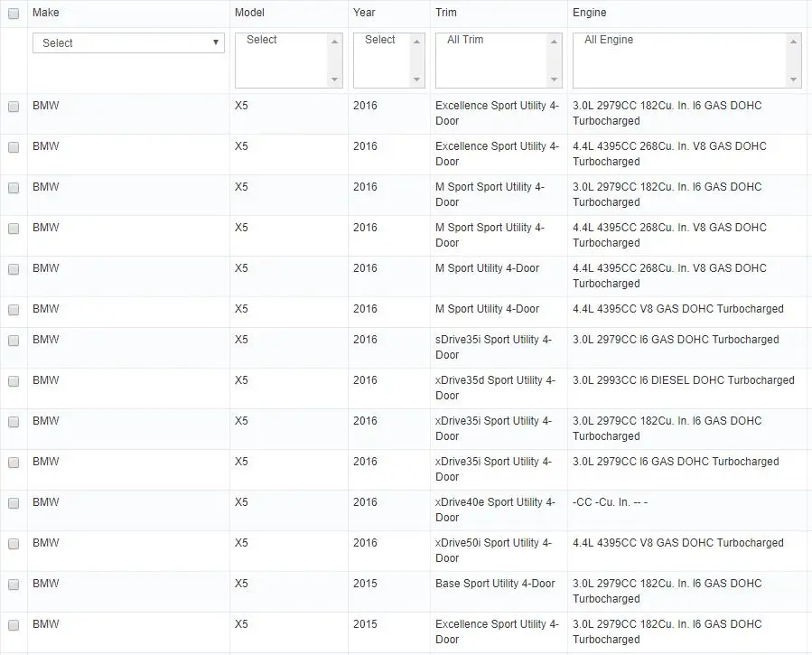Click Year listbox scroll-down arrow
The height and width of the screenshot is (655, 812).
click(417, 80)
